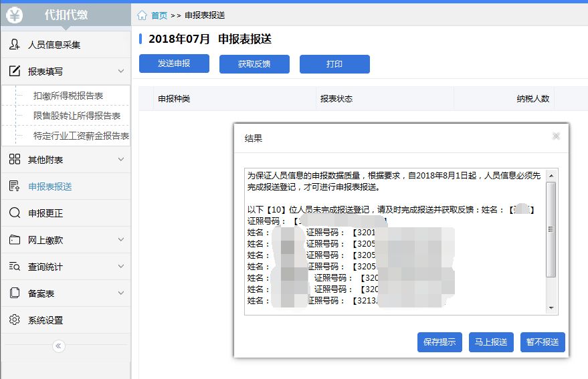Expand the 查询统计 chevron

coord(121,266)
